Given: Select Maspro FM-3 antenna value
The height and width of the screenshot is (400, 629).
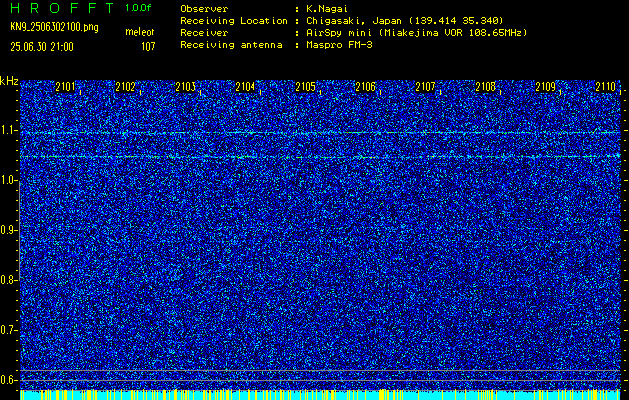Looking at the screenshot, I should coord(339,45).
